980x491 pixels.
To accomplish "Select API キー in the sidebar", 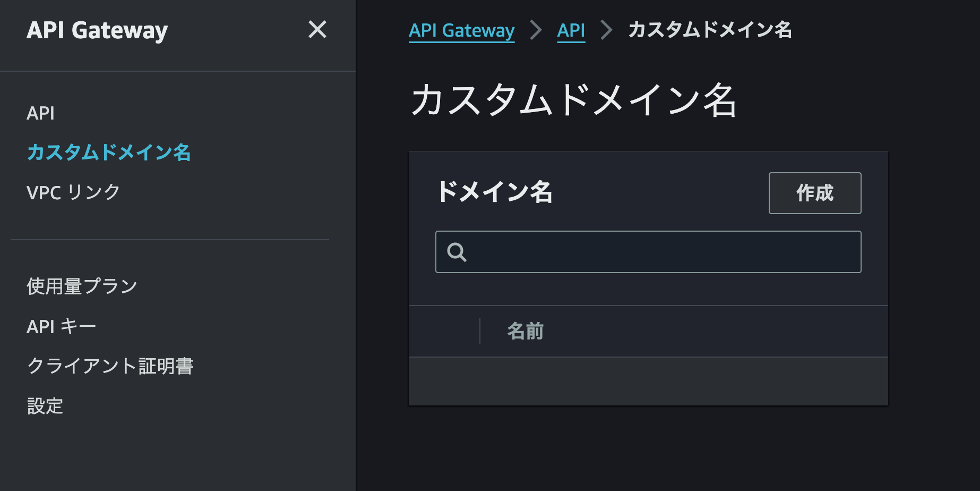I will pos(61,325).
